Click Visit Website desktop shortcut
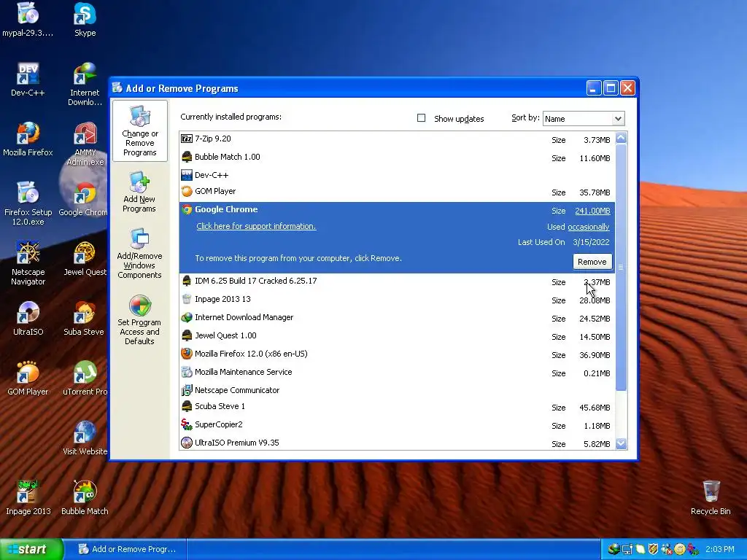The height and width of the screenshot is (560, 747). point(85,438)
